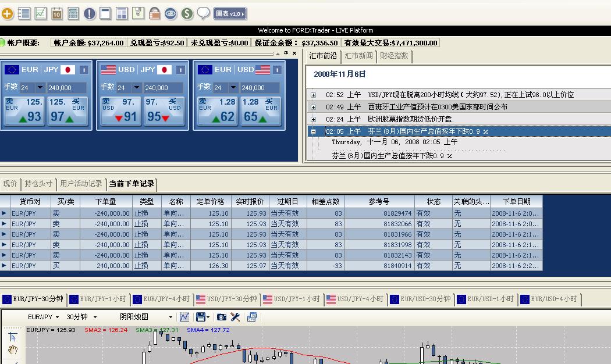Image resolution: width=611 pixels, height=364 pixels.
Task: Sort orders by the 货币对 column header
Action: coord(30,202)
